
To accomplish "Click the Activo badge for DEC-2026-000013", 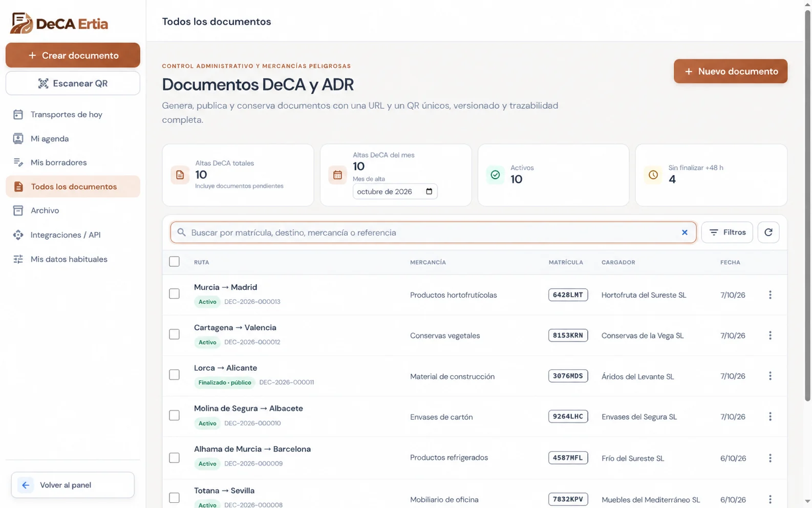I will point(207,302).
